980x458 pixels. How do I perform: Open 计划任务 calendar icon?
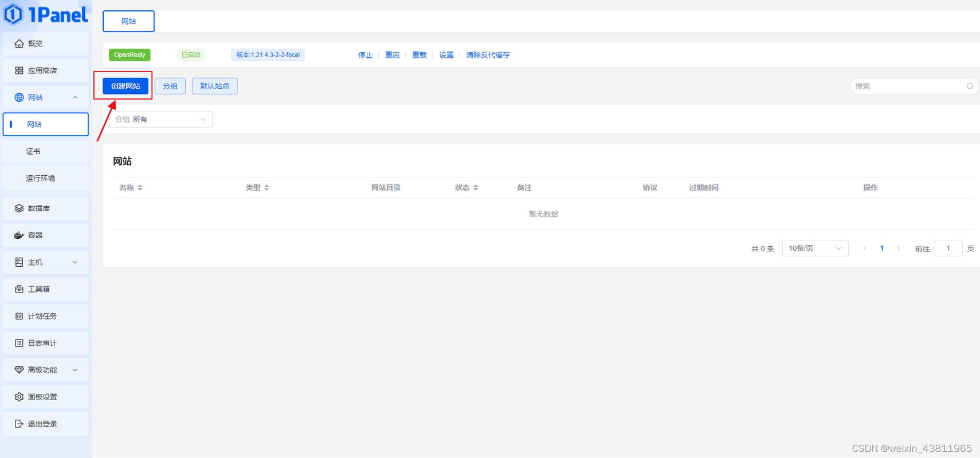tap(19, 316)
